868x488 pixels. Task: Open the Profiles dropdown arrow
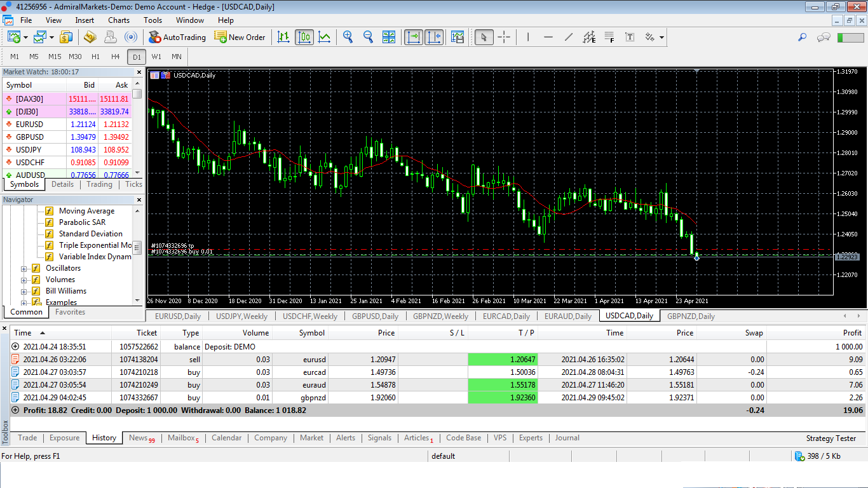coord(51,37)
